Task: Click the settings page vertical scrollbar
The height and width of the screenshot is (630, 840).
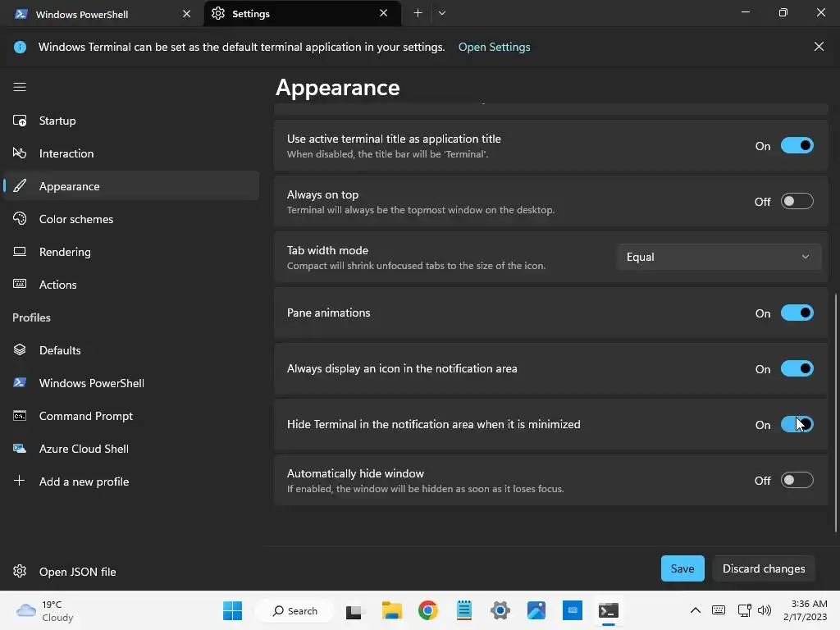Action: point(836,413)
